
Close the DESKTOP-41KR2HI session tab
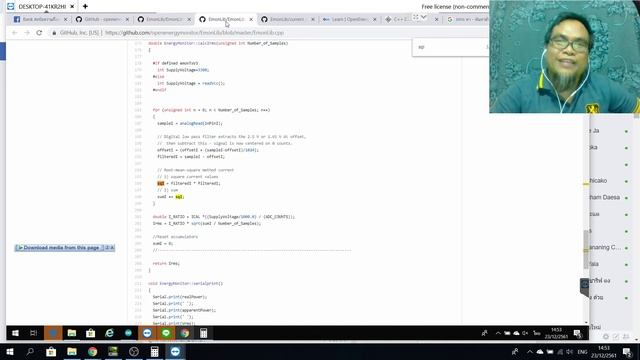pyautogui.click(x=72, y=7)
